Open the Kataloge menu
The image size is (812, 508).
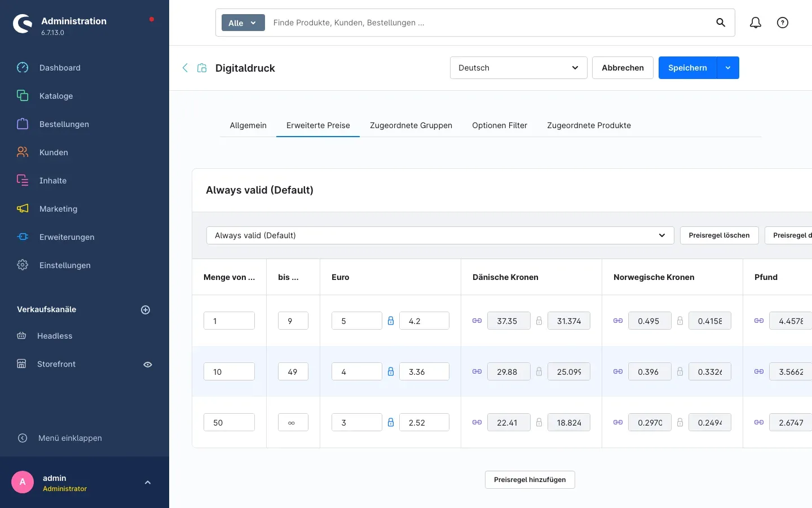(x=56, y=96)
